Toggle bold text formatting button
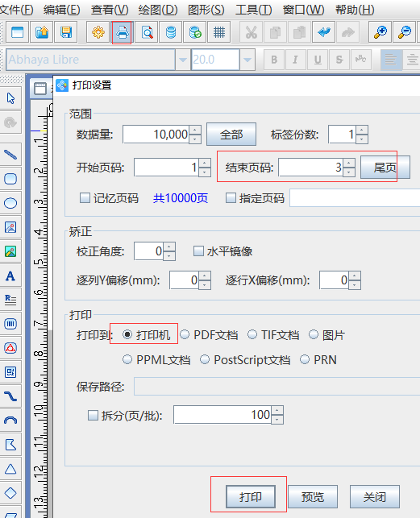 [274, 60]
